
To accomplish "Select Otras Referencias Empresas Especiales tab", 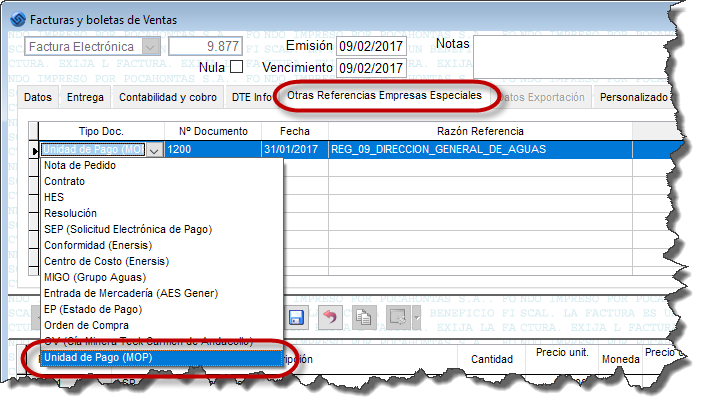I will tap(384, 95).
